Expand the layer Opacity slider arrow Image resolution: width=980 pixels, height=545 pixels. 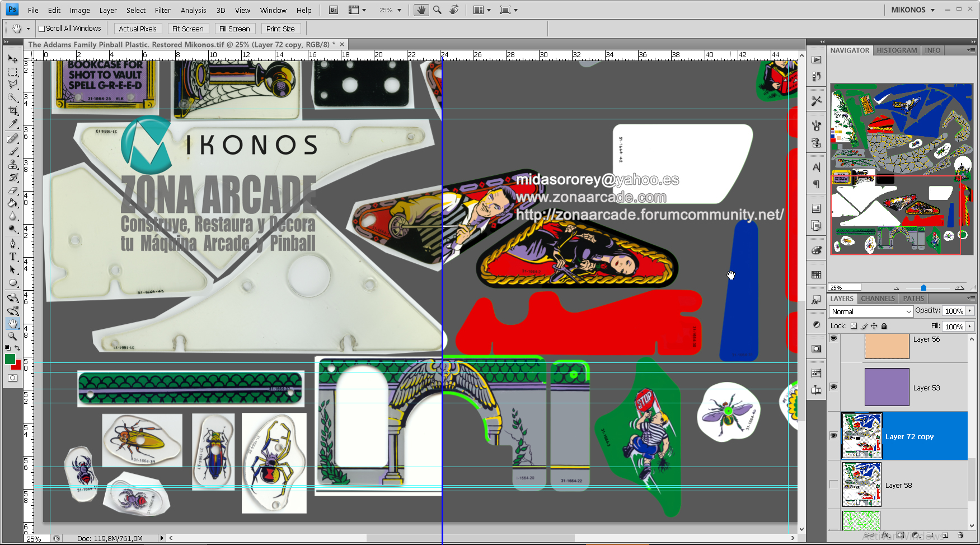pyautogui.click(x=970, y=311)
